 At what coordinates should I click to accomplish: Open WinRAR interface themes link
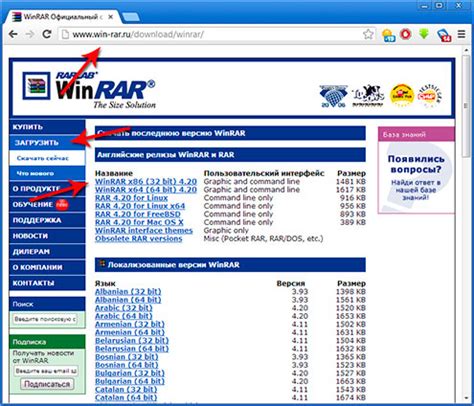(144, 230)
